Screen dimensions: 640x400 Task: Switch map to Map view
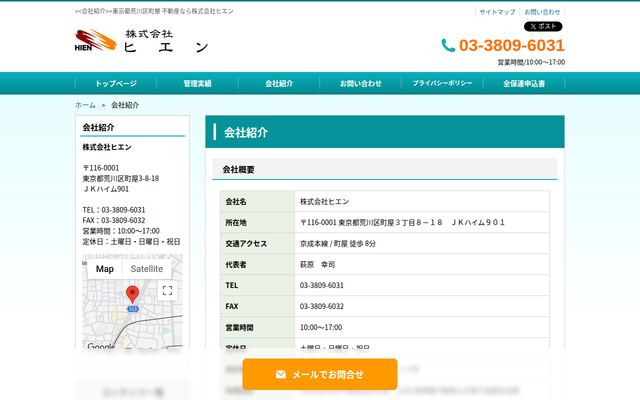(x=104, y=269)
